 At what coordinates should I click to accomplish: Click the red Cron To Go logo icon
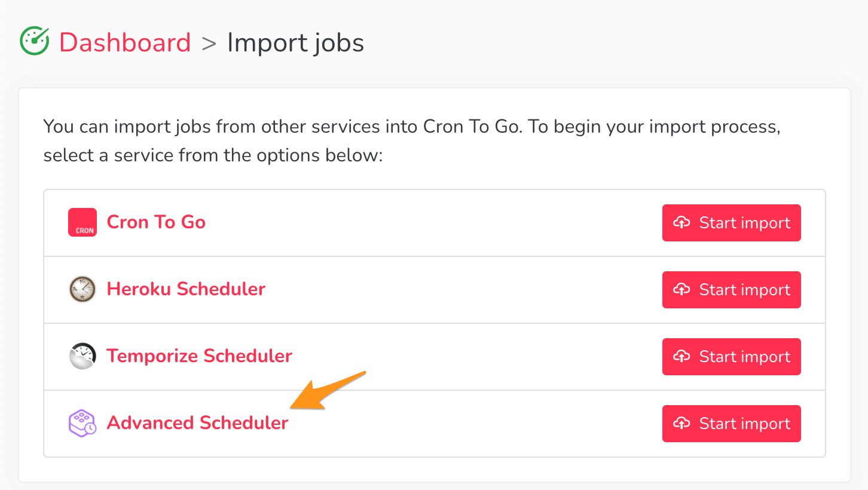tap(82, 222)
